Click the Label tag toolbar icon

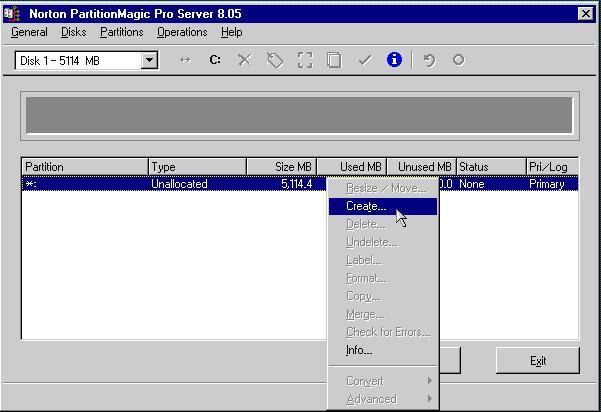pos(274,60)
